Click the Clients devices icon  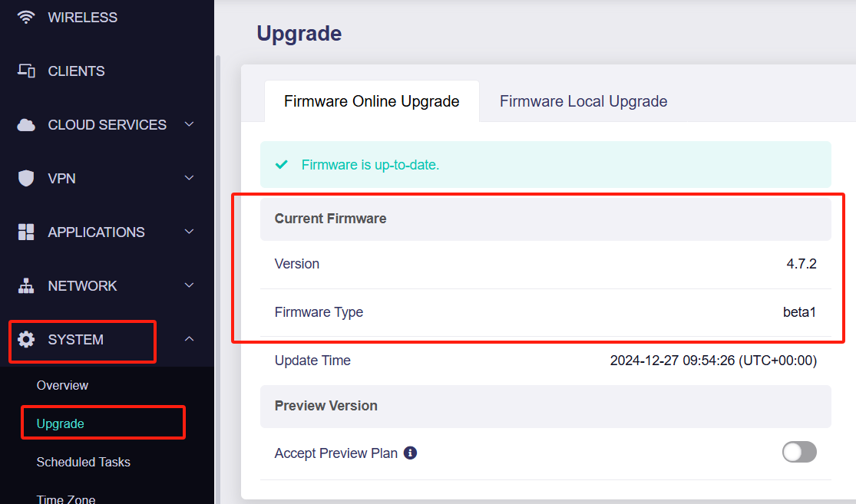tap(26, 71)
